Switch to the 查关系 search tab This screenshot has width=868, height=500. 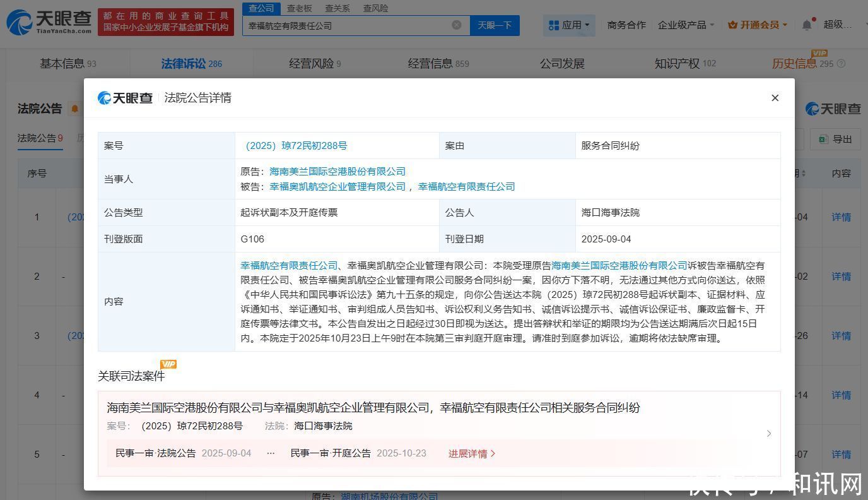(337, 8)
